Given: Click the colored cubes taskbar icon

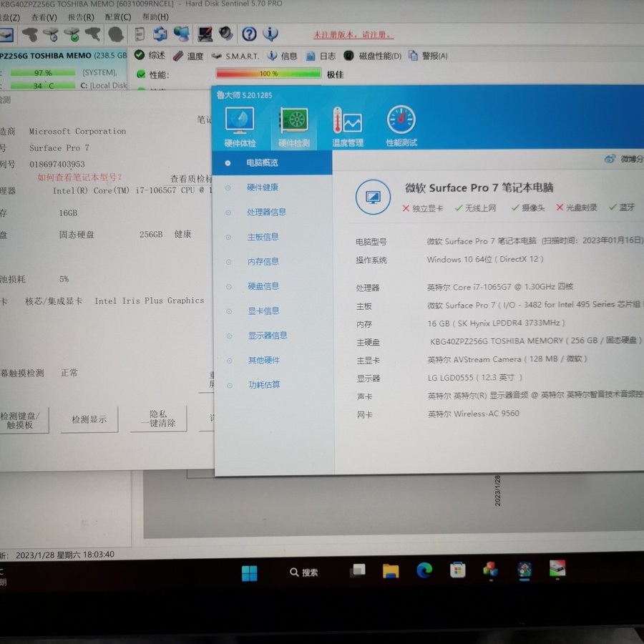Looking at the screenshot, I should 490,570.
